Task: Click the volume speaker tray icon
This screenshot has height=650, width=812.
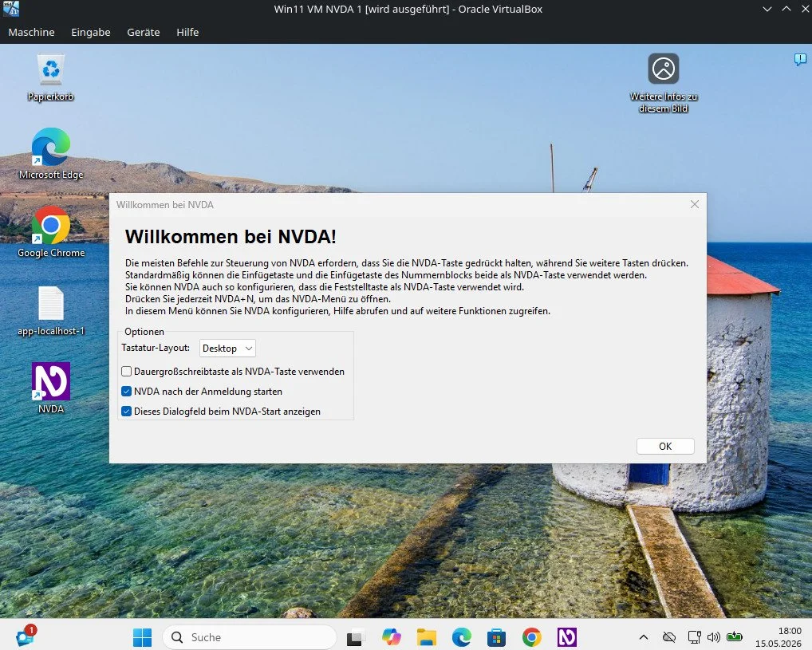Action: [x=714, y=637]
